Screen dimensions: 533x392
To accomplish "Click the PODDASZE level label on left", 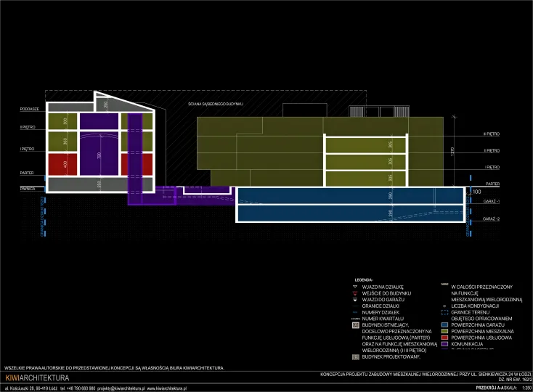I will point(30,108).
